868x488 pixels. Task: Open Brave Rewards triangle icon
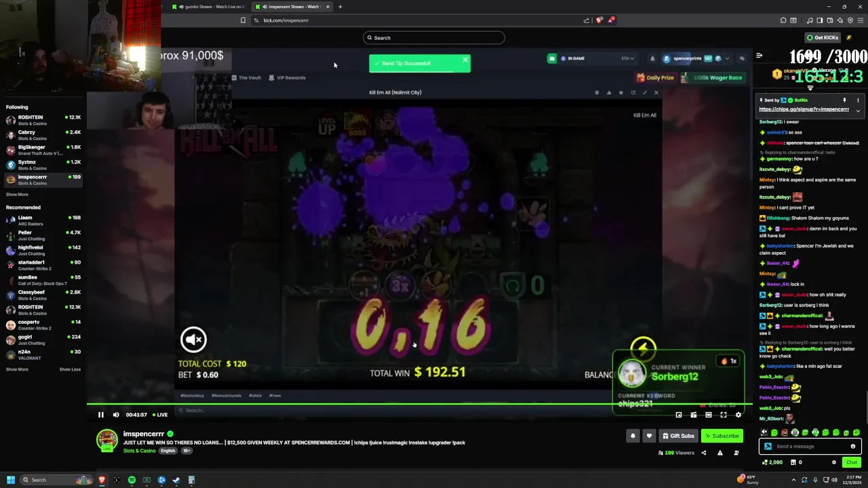[611, 20]
